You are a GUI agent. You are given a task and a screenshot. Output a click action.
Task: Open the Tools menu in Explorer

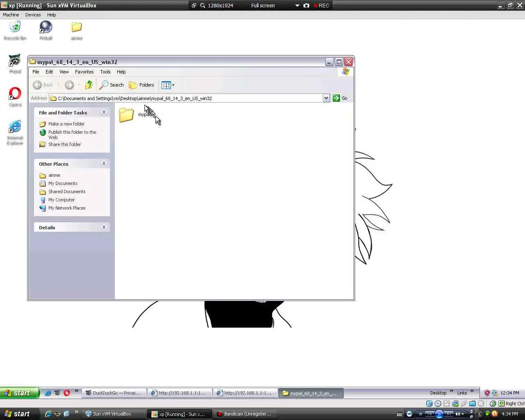click(x=105, y=72)
